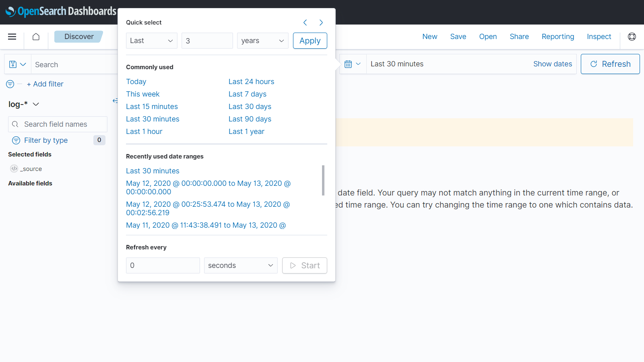Click the filter options circle icon
Image resolution: width=644 pixels, height=362 pixels.
tap(10, 84)
